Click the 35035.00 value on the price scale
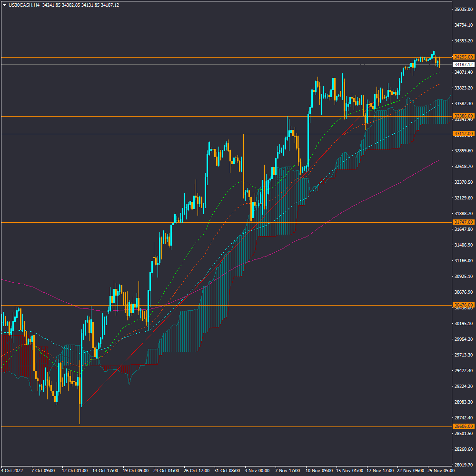476x476 pixels. [463, 10]
